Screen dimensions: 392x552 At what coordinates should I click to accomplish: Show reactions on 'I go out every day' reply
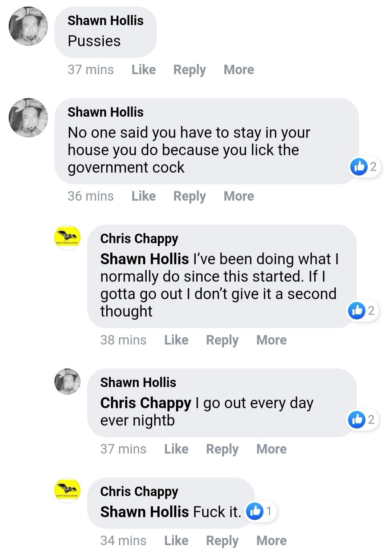coord(362,419)
